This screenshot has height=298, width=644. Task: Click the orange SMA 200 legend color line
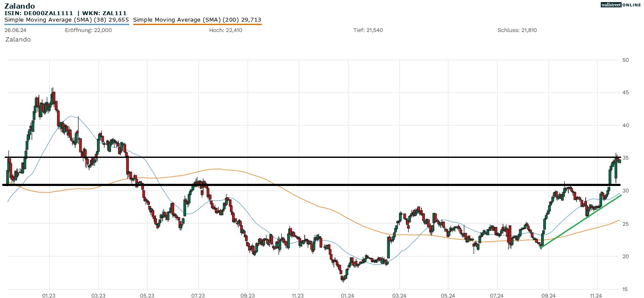click(x=197, y=24)
